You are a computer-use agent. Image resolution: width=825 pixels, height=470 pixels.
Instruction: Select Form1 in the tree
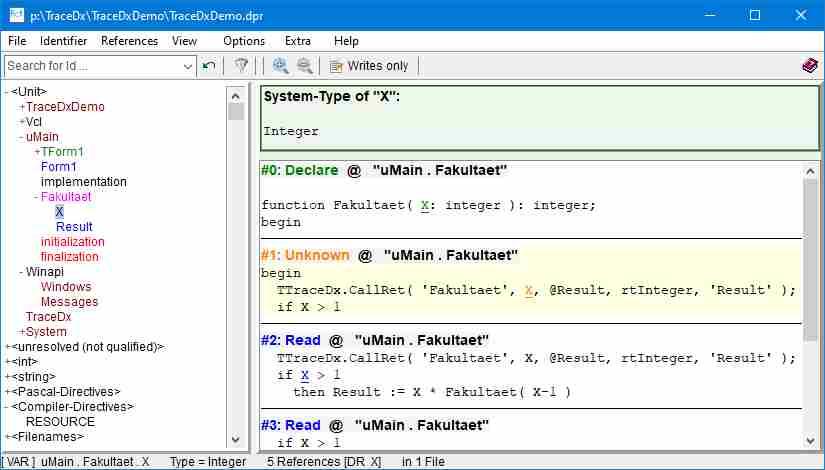[59, 167]
